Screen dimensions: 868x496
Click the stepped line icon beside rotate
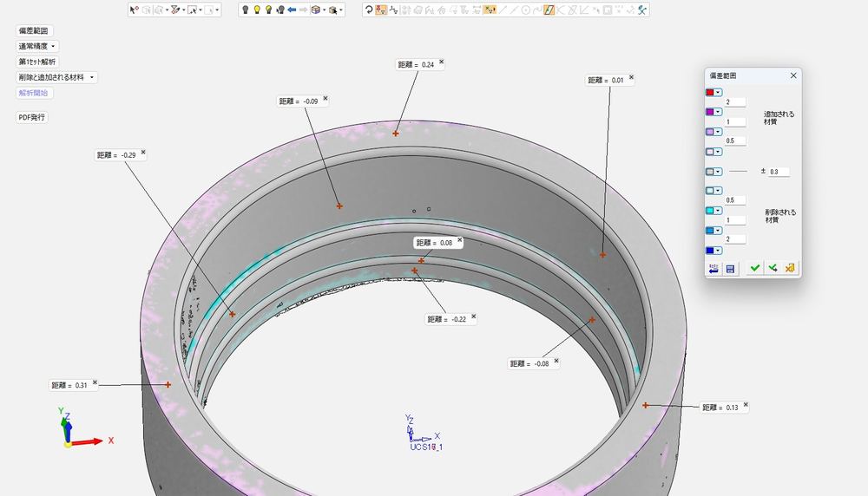393,10
